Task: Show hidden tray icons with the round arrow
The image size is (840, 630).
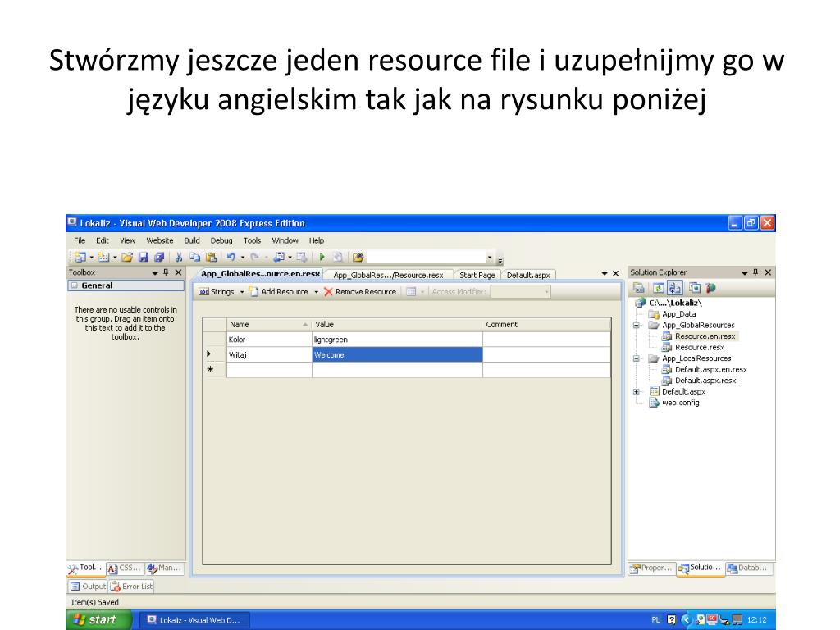Action: (x=687, y=620)
